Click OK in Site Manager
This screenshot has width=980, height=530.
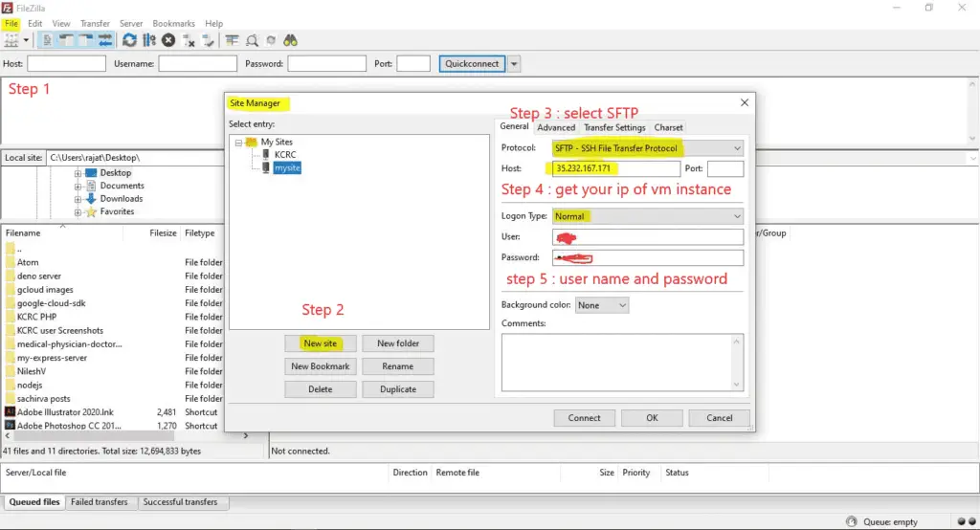click(x=652, y=417)
